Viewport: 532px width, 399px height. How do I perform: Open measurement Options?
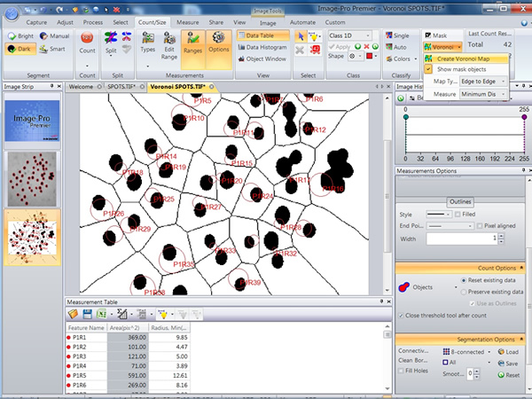click(x=218, y=49)
